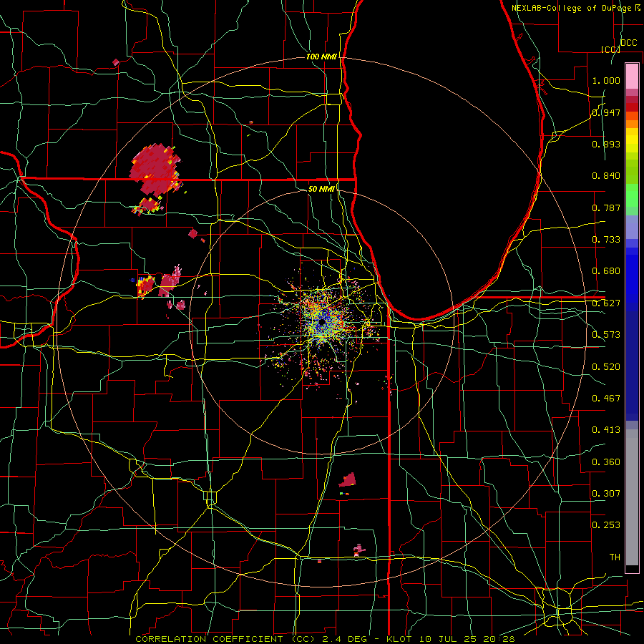644x644 pixels.
Task: Click the "[CC]" units label
Action: coord(610,49)
